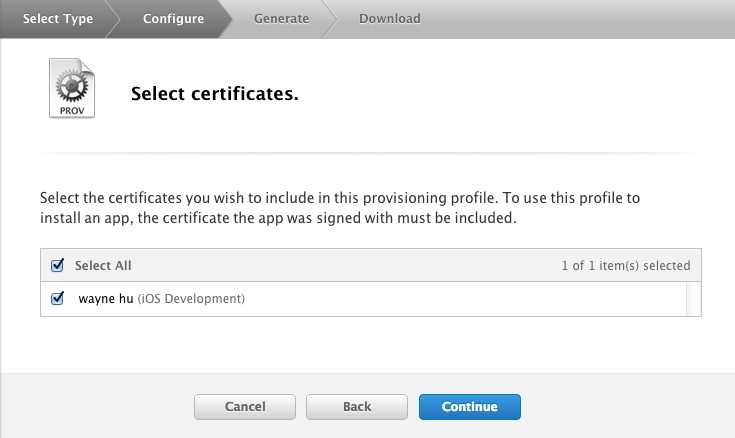Toggle the wayne hu certificate checkbox
Viewport: 735px width, 438px height.
[x=57, y=298]
